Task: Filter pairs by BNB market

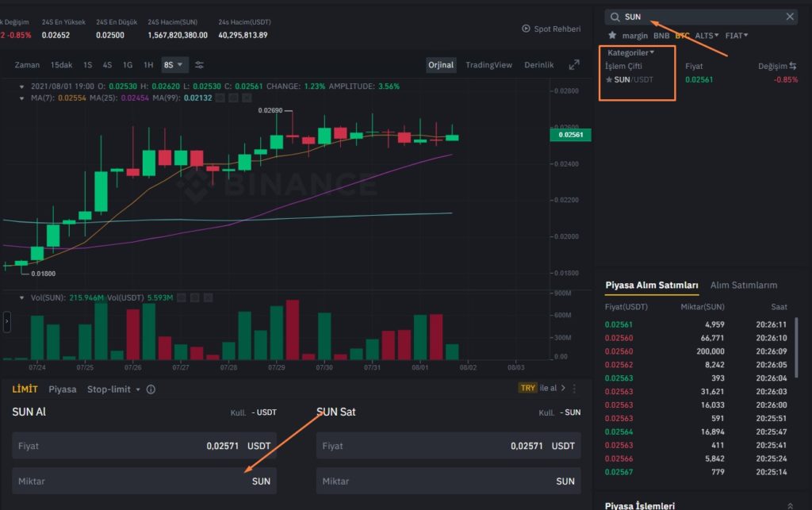Action: pyautogui.click(x=661, y=36)
